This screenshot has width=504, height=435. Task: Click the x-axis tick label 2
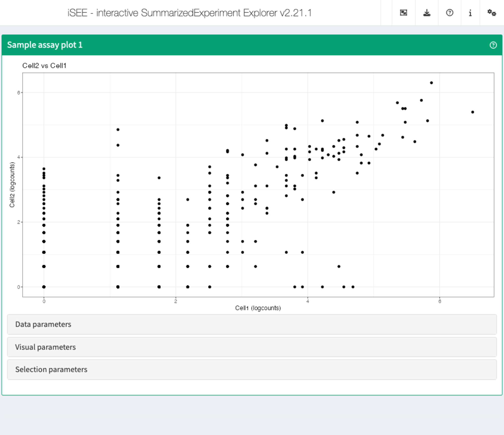(176, 301)
